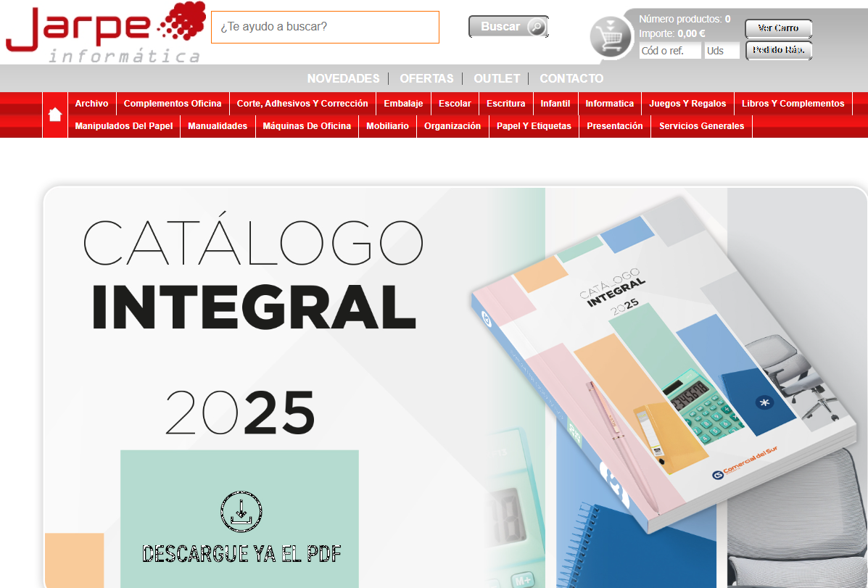Open the Ver Carro button
868x588 pixels.
point(778,28)
